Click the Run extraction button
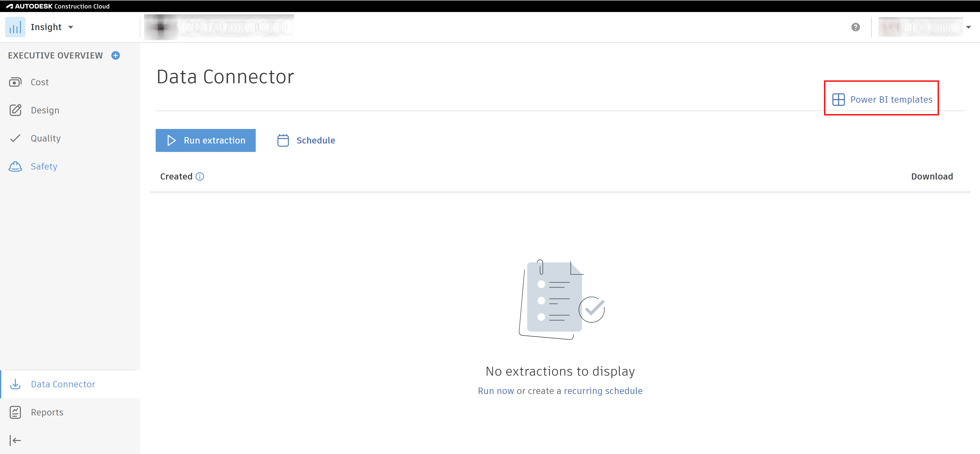The height and width of the screenshot is (454, 980). (205, 140)
